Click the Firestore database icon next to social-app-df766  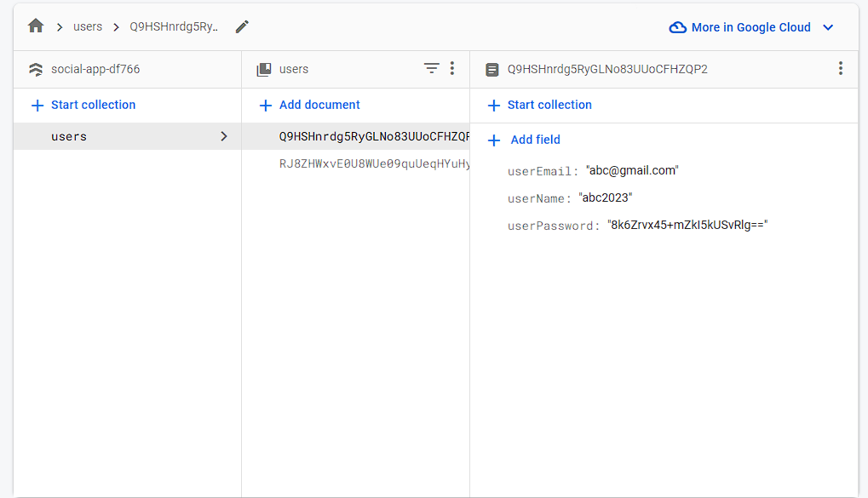tap(36, 68)
